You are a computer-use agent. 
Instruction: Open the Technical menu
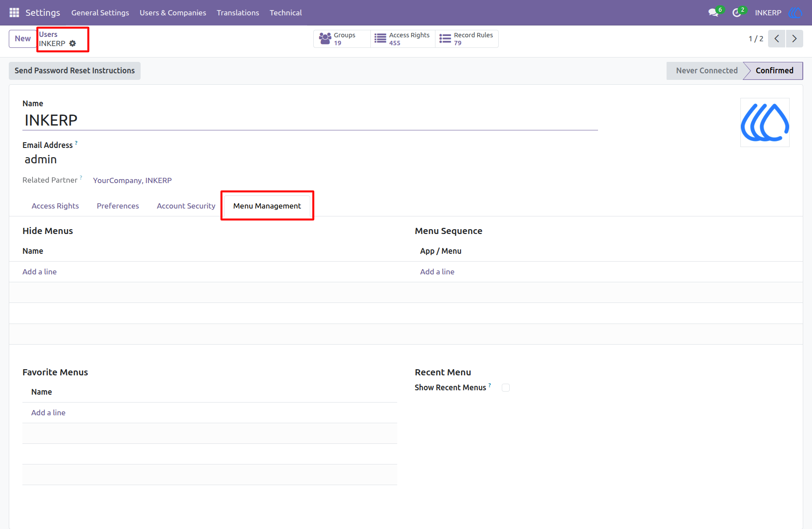point(286,13)
